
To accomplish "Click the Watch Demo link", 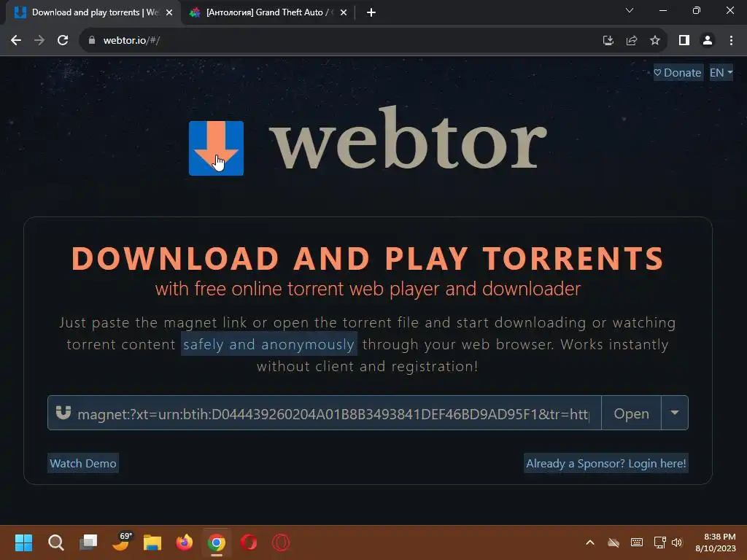I will click(83, 463).
